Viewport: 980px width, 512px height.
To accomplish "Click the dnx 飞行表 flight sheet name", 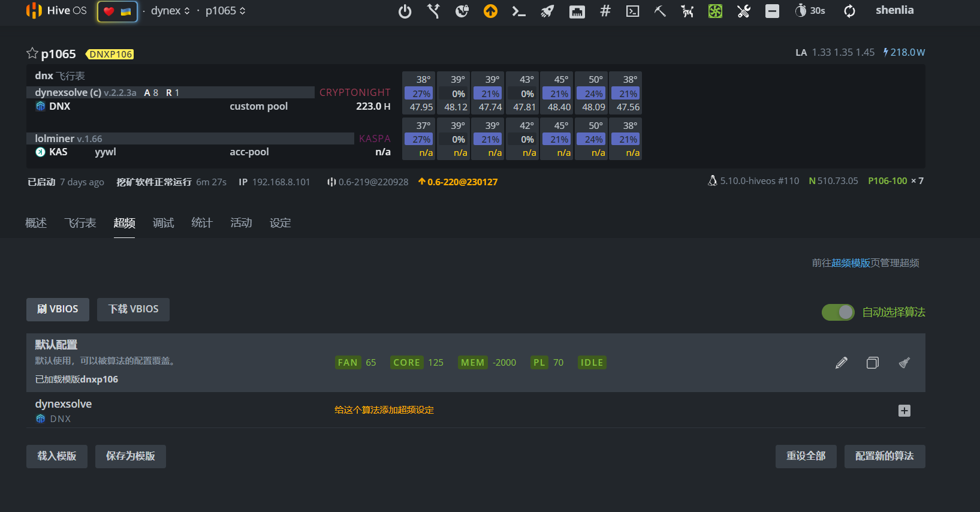I will (60, 76).
